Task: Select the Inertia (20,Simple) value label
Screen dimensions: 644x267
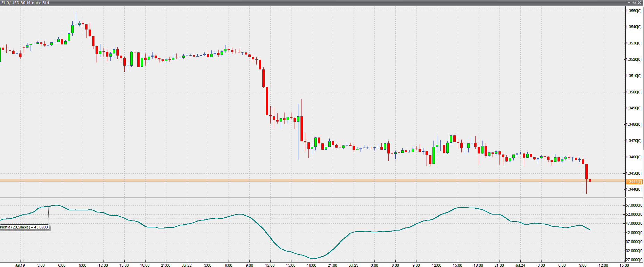Action: [x=24, y=227]
